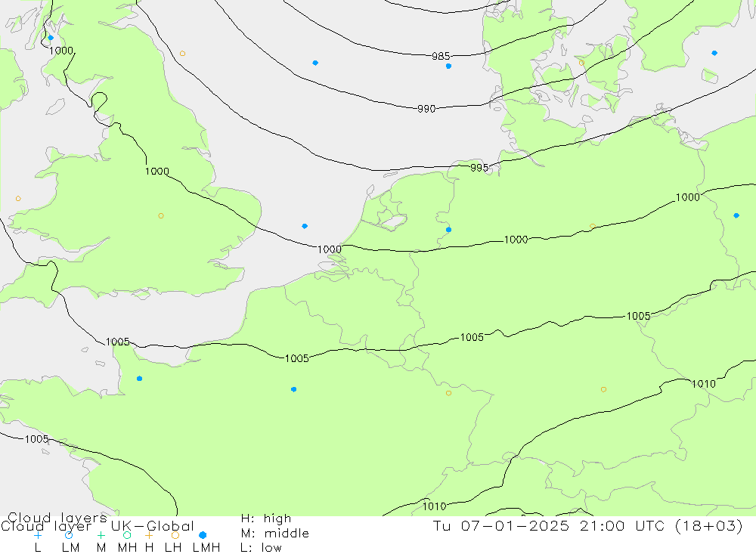
Task: Click the easternmost 1005 isobar label
Action: click(638, 316)
